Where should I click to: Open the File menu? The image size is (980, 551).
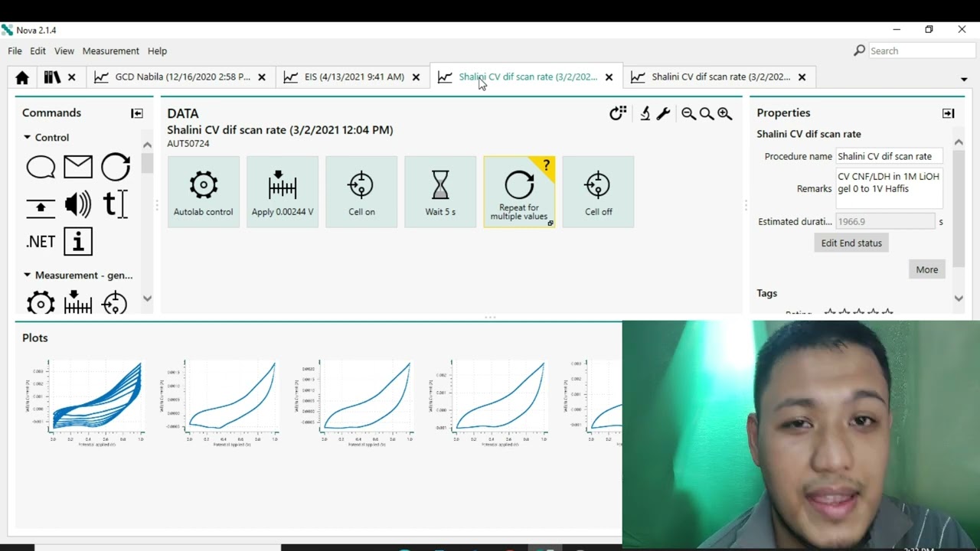(15, 51)
